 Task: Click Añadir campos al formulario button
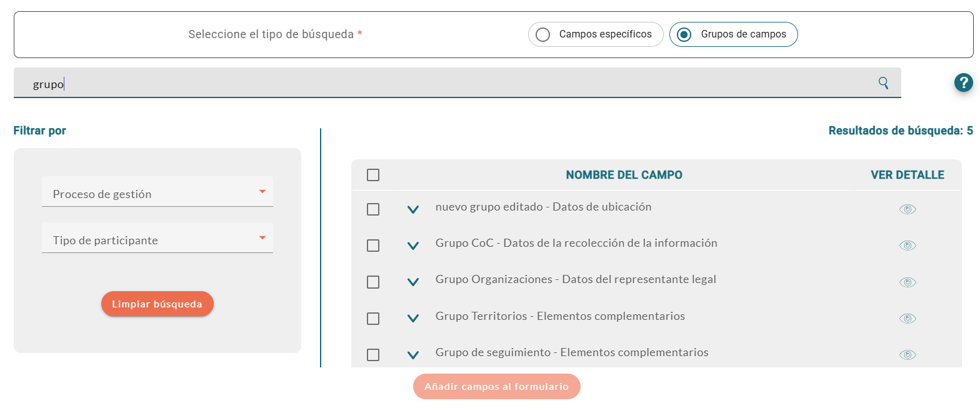click(496, 387)
